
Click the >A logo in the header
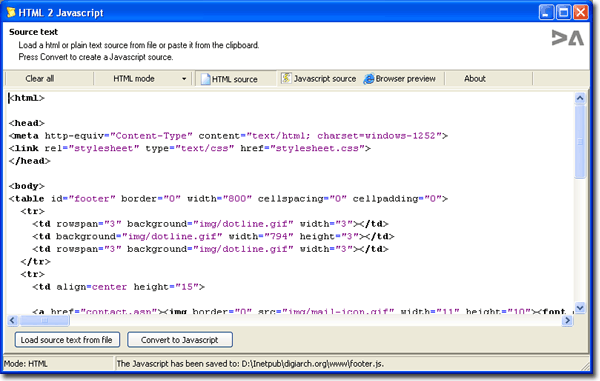[567, 38]
